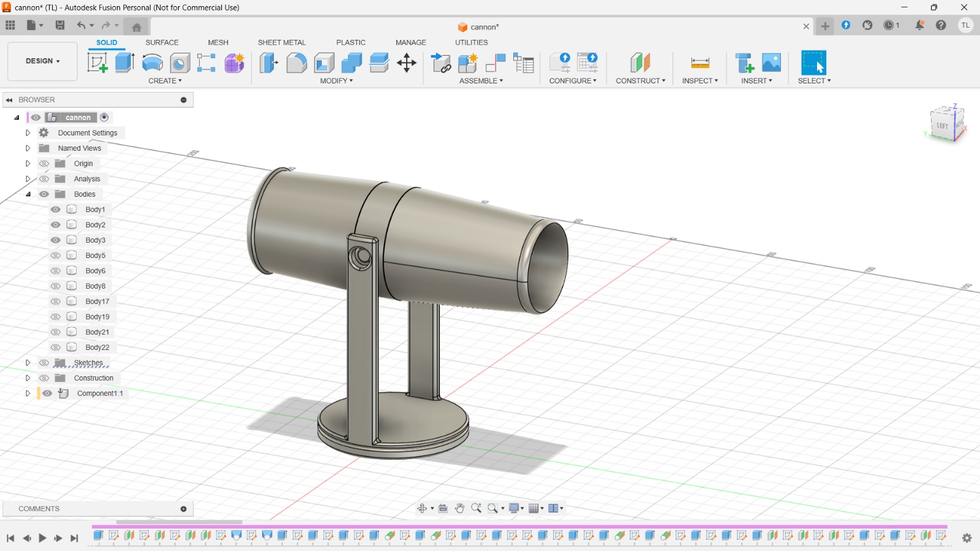The image size is (980, 551).
Task: Expand the Sketches folder in browser
Action: coord(28,363)
